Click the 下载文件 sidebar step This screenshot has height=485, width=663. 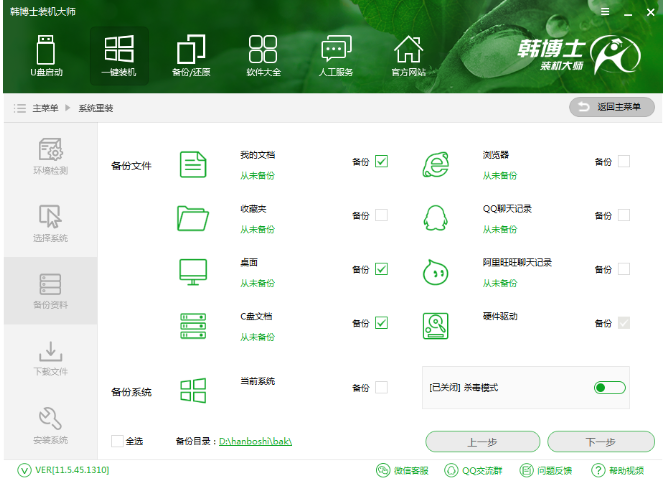51,358
